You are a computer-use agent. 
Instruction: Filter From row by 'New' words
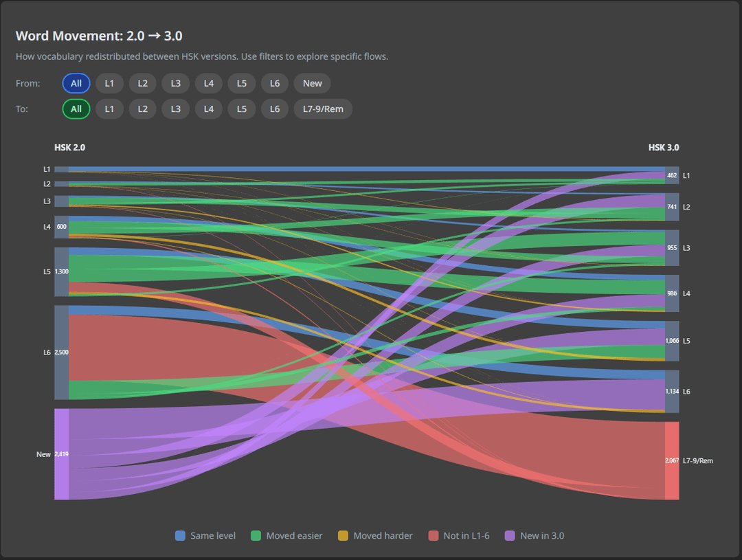[x=312, y=83]
